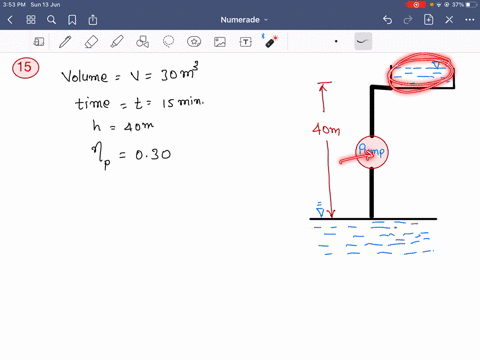Viewport: 480px width, 360px height.
Task: Tap the circled problem number 15
Action: point(25,68)
